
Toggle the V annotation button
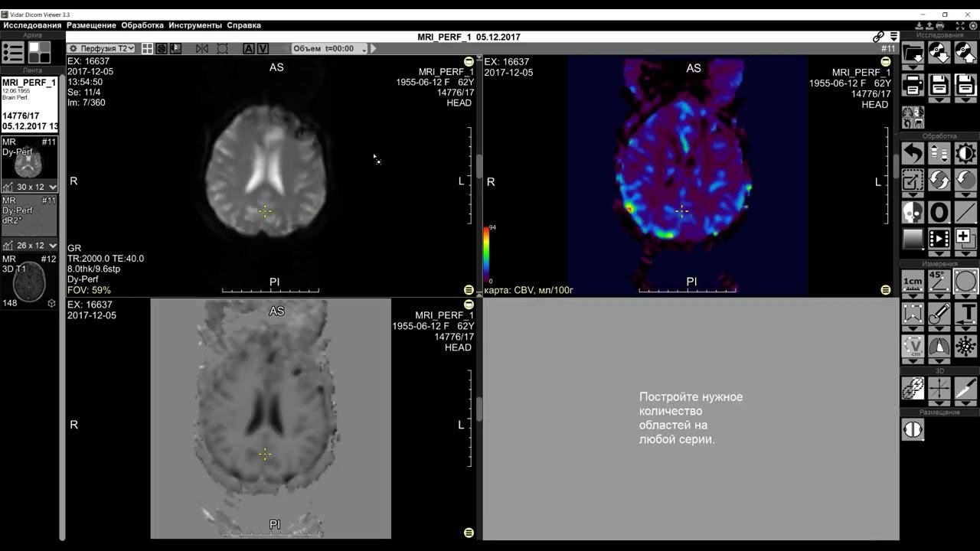tap(263, 48)
